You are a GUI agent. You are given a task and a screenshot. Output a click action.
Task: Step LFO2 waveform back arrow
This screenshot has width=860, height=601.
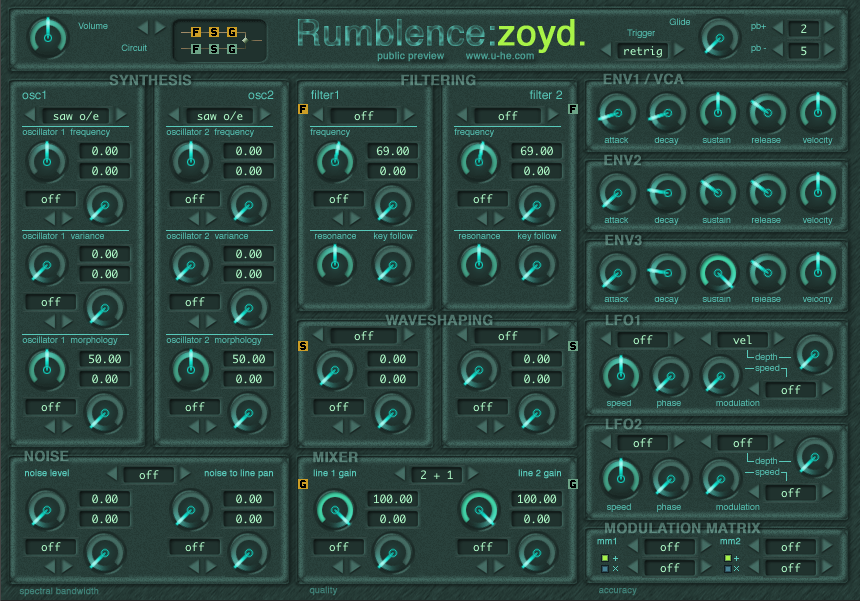[x=607, y=442]
